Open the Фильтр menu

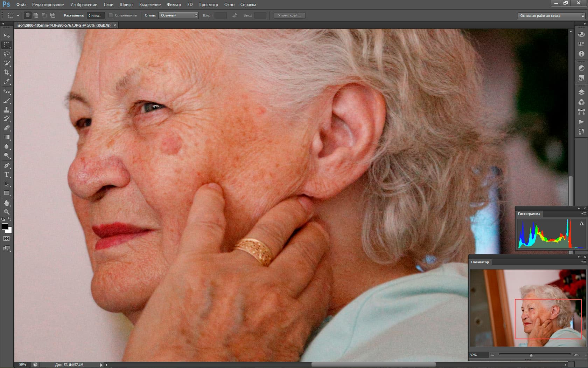coord(174,5)
